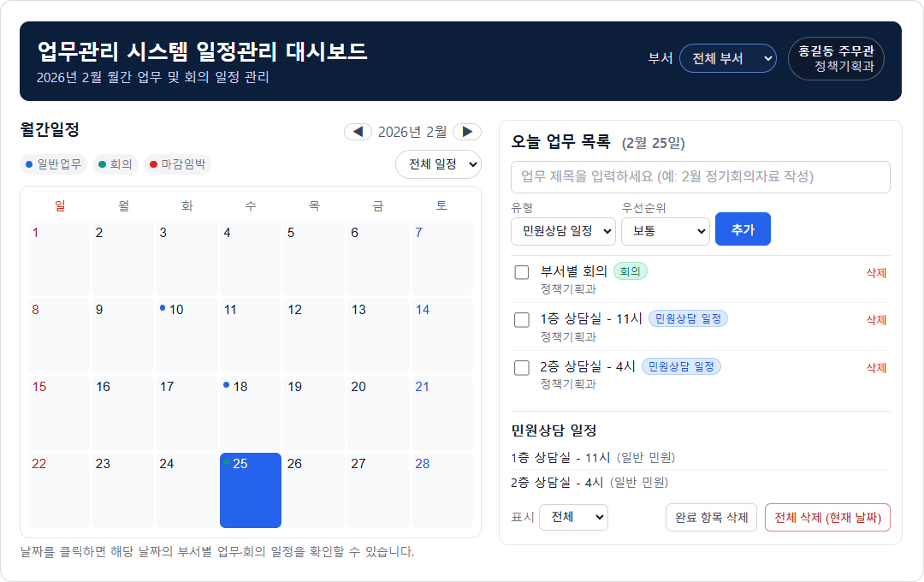
Task: Go to next month with right arrow
Action: [x=466, y=132]
